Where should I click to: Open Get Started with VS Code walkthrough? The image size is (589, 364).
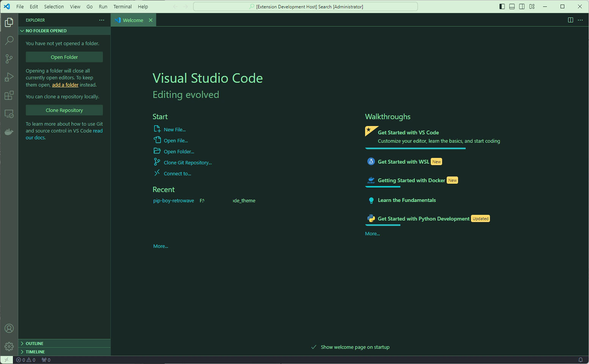click(433, 137)
